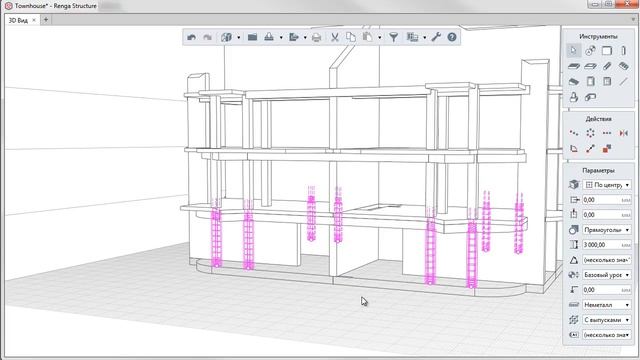
Task: Click the linear array action icon
Action: (x=607, y=133)
